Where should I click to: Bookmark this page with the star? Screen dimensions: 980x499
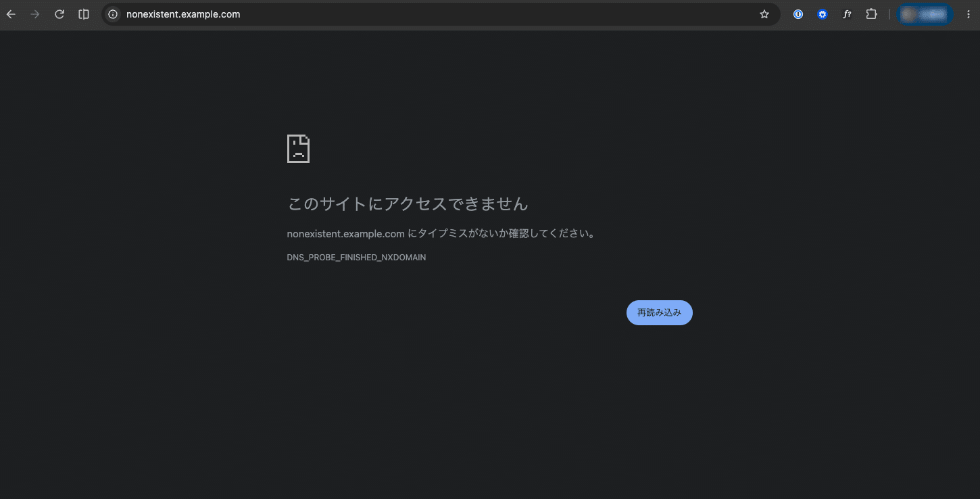764,14
